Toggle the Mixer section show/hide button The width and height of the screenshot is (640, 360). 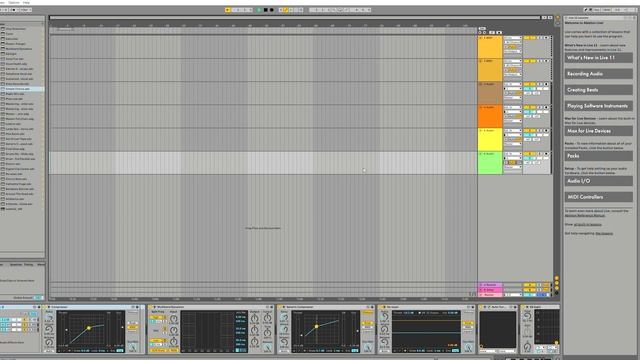(557, 288)
